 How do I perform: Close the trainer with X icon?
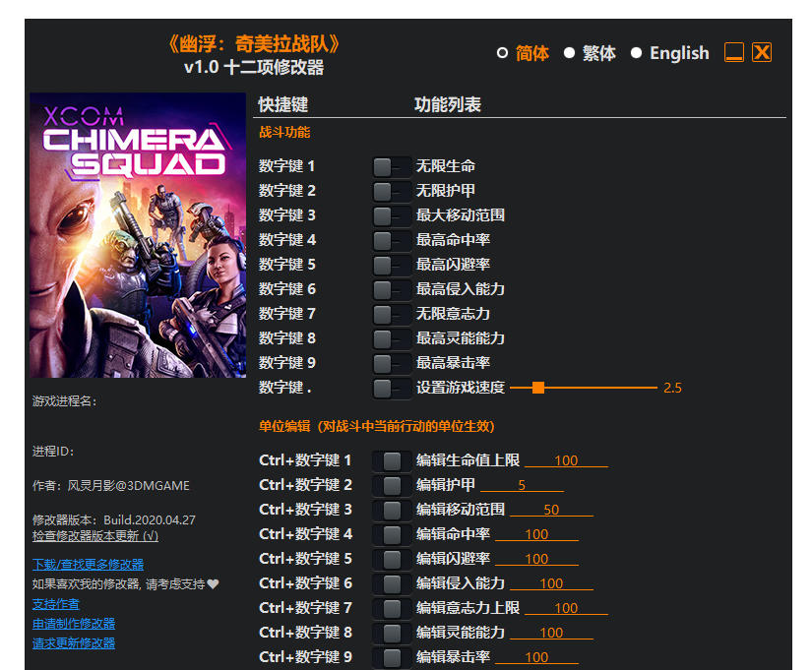point(762,52)
